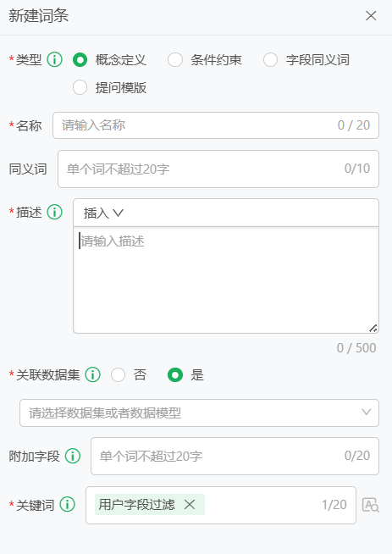
Task: Click inside the 请输入描述 text area
Action: coord(226,280)
